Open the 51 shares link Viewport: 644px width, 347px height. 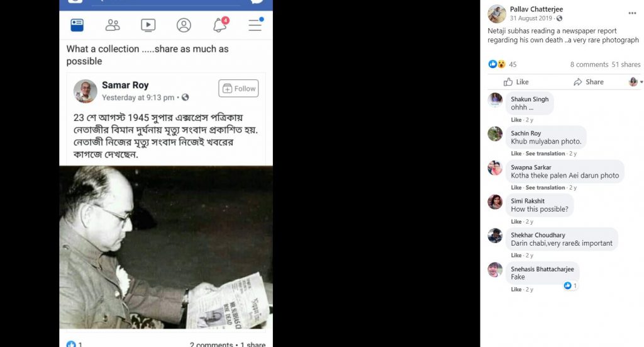[x=626, y=64]
